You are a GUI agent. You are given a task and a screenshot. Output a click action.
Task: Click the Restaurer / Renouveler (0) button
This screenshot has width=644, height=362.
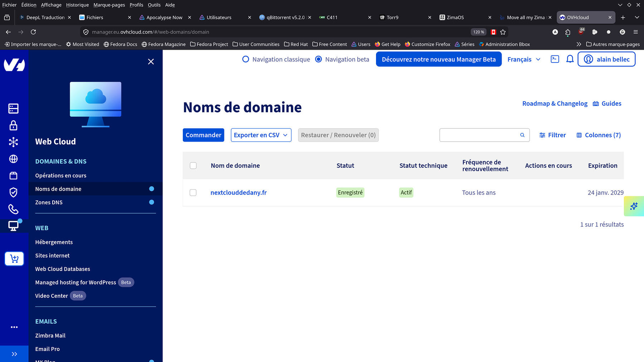(338, 135)
